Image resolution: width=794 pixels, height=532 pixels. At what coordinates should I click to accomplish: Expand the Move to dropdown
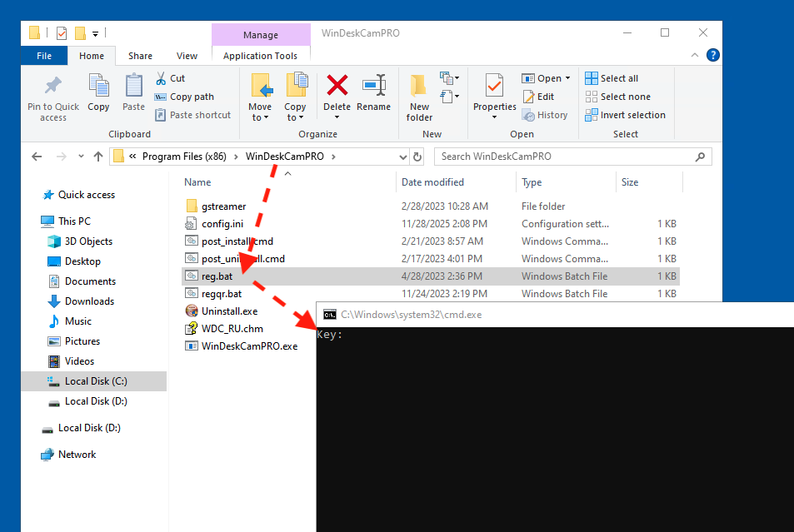(x=260, y=117)
